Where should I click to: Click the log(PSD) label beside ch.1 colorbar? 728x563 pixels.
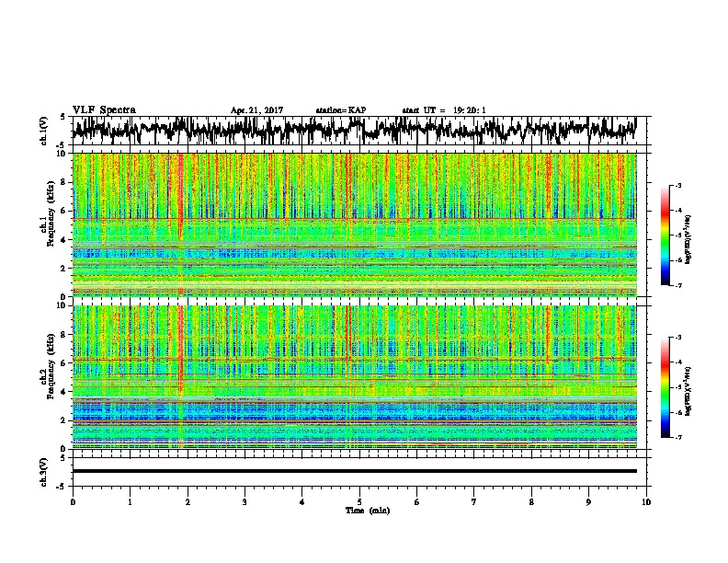pos(688,240)
